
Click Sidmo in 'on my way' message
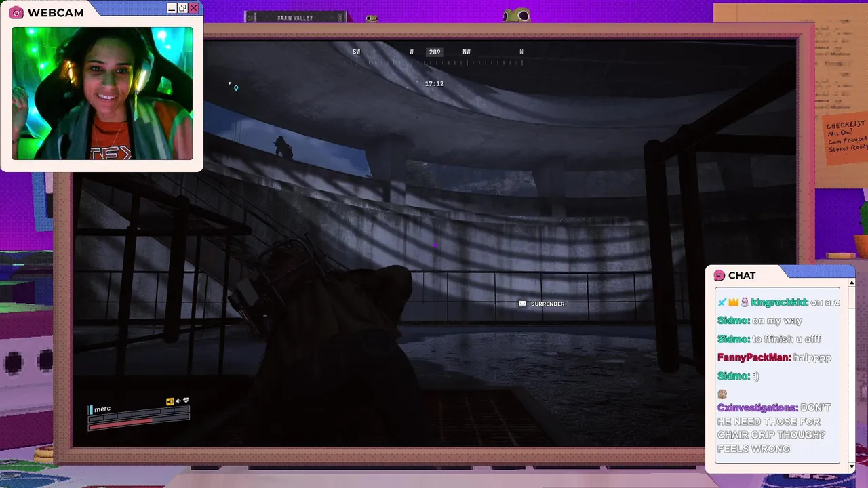(x=734, y=321)
